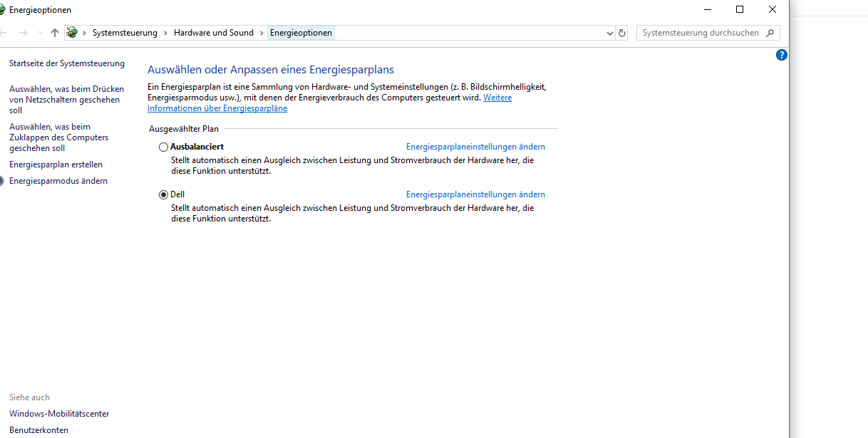This screenshot has height=438, width=868.
Task: Click the heading Auswählen oder Anpassen eines Energiesparplans
Action: (x=271, y=70)
